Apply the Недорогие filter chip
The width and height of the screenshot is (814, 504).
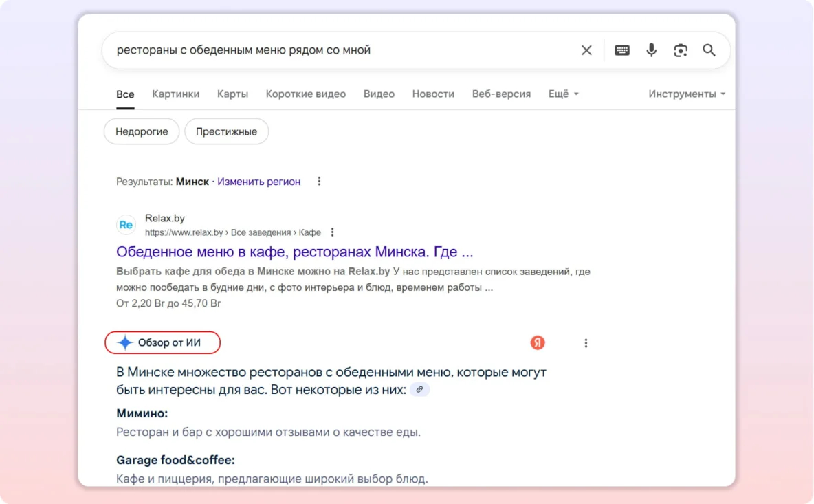[x=142, y=131]
